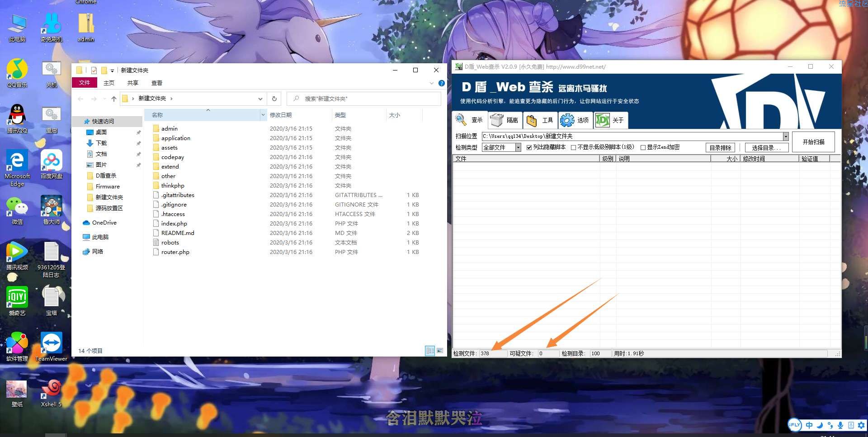Expand the 扫描位置 path dropdown

point(786,136)
